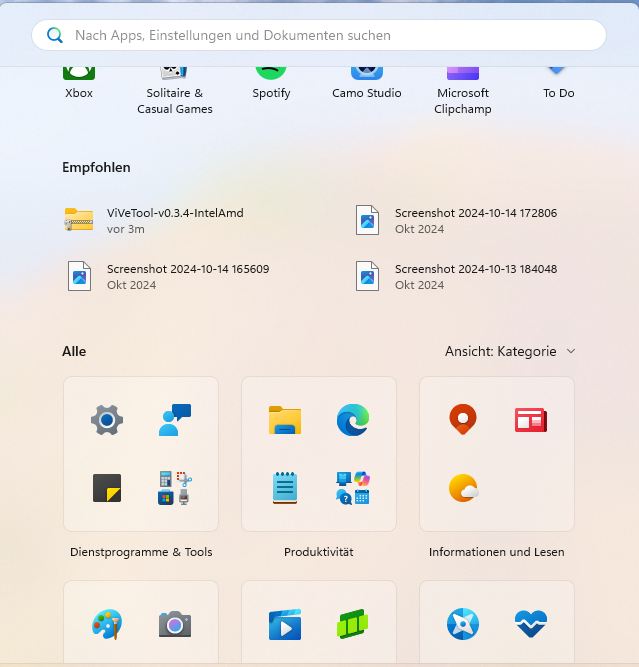Open the Feedback Hub chat icon
Image resolution: width=639 pixels, height=667 pixels.
[x=175, y=420]
